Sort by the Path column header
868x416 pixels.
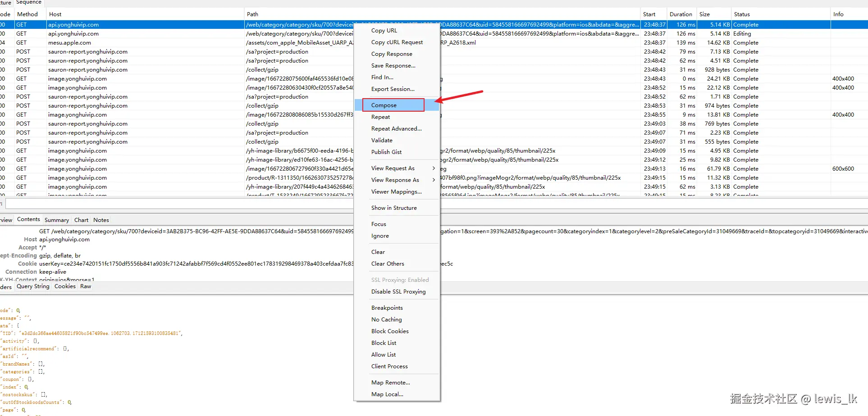click(443, 14)
